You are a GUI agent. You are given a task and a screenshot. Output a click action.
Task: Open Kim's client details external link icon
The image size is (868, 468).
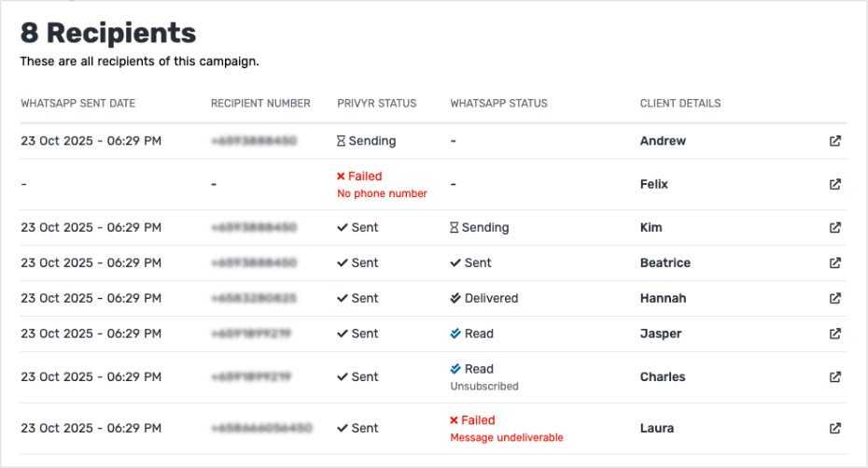point(835,227)
